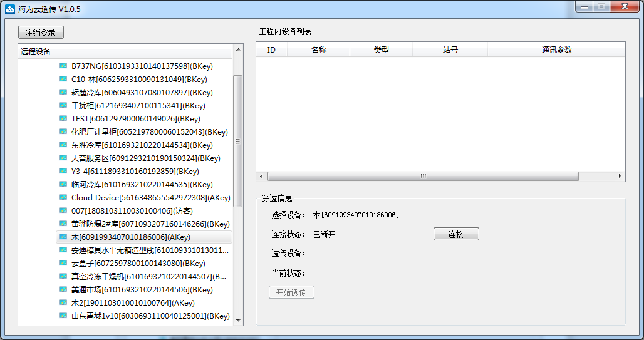644x340 pixels.
Task: Click the 站号 column header
Action: [x=450, y=49]
